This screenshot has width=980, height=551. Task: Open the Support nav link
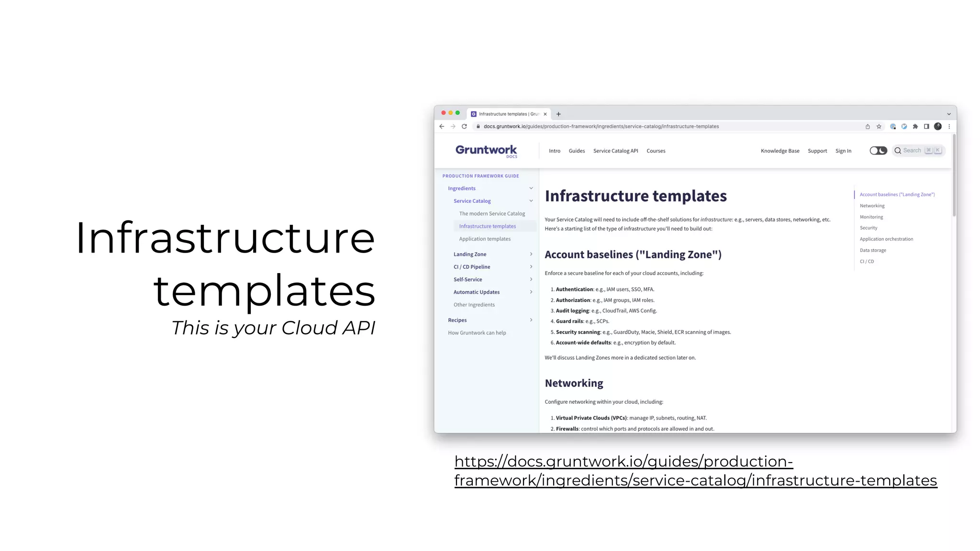pos(817,151)
